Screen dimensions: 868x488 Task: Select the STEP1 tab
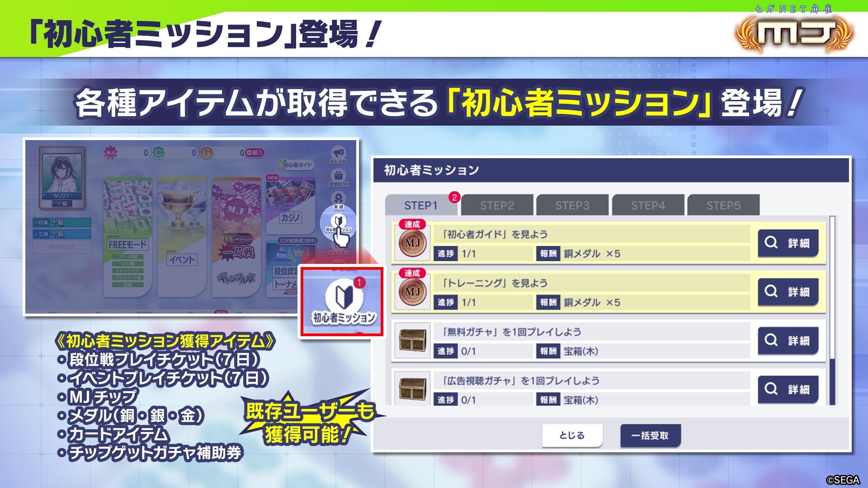(x=421, y=206)
